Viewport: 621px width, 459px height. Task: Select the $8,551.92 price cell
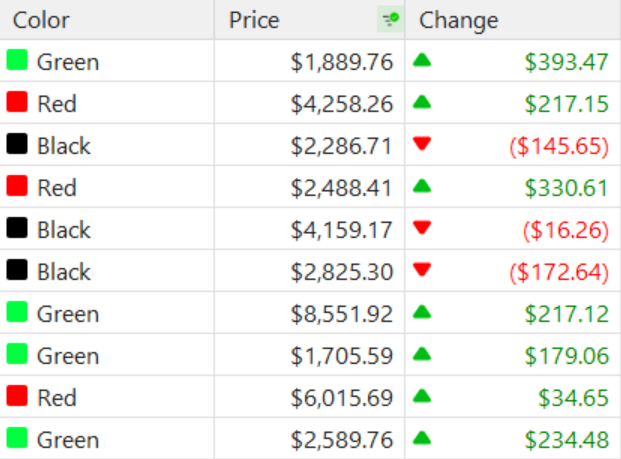pyautogui.click(x=341, y=314)
